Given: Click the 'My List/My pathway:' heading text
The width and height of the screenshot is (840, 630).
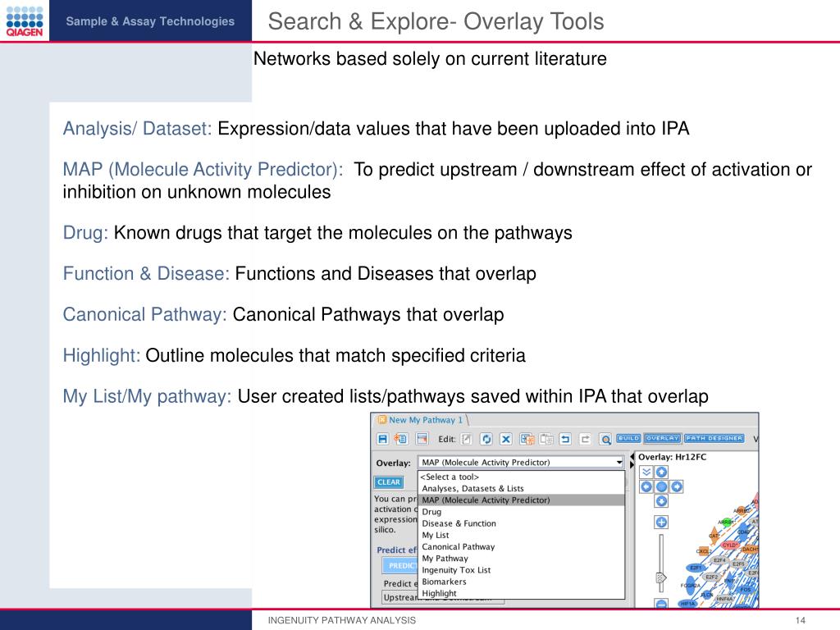Looking at the screenshot, I should coord(148,396).
